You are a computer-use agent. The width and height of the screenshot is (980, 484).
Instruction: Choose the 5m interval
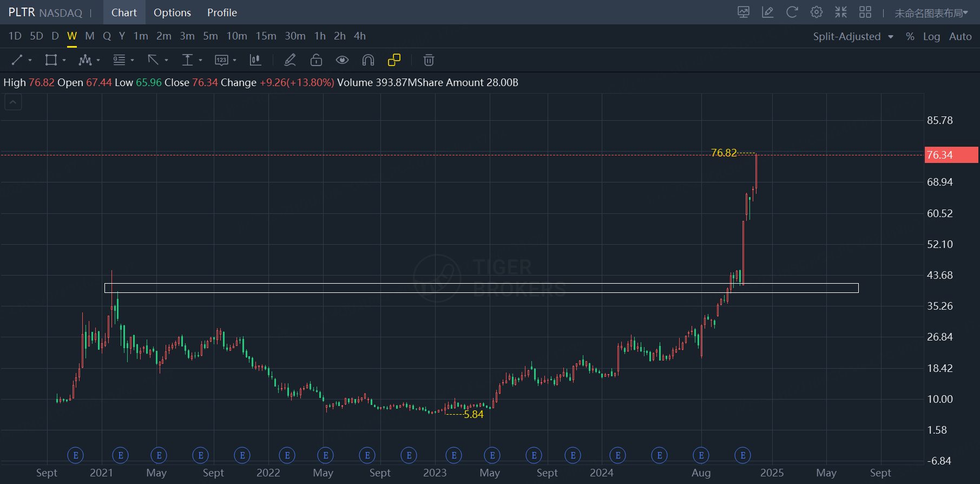point(211,36)
